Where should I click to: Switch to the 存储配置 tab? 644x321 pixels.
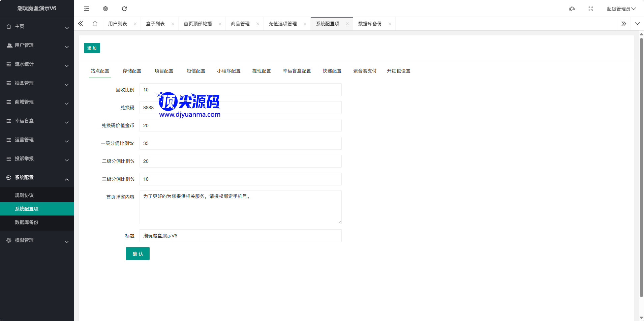(x=132, y=71)
